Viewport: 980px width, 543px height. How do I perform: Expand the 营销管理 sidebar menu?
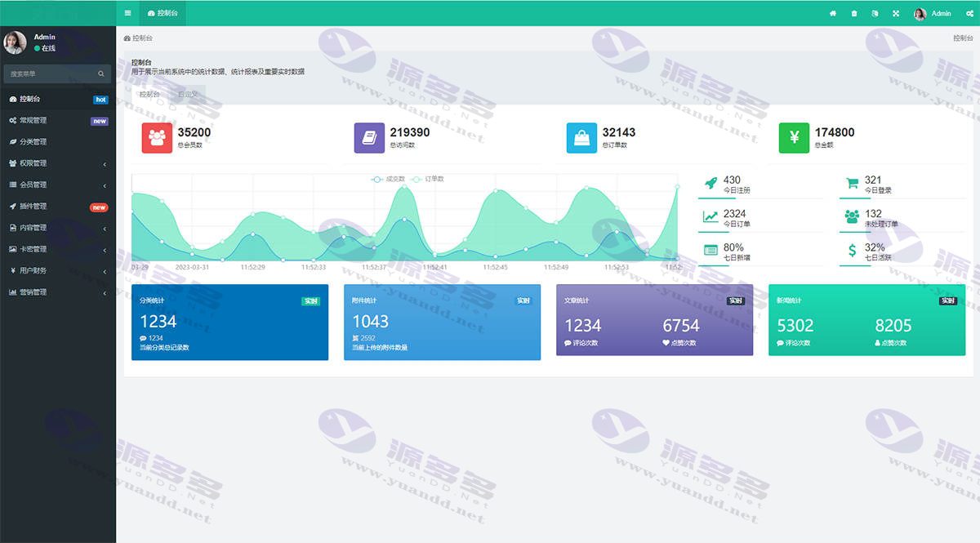(58, 292)
